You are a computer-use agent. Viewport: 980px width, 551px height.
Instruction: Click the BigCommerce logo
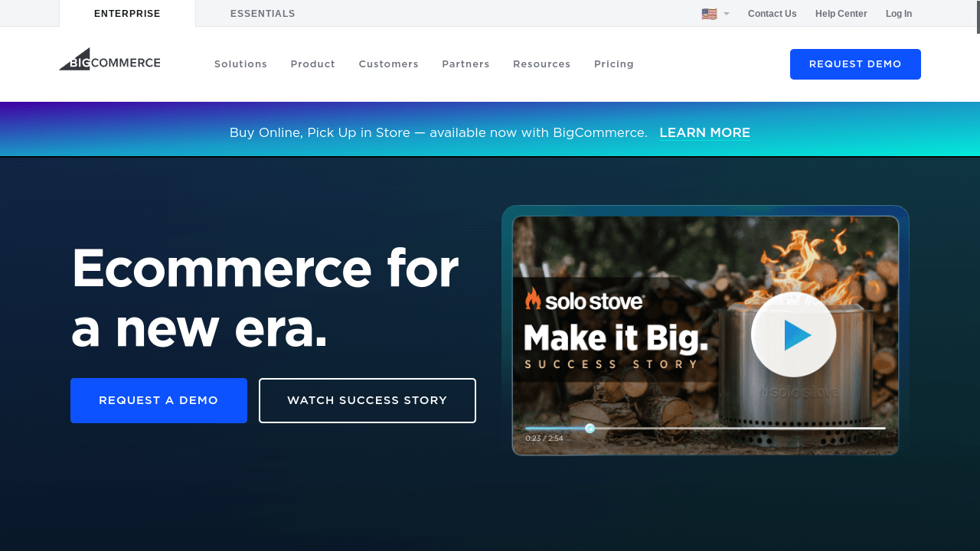[x=109, y=60]
